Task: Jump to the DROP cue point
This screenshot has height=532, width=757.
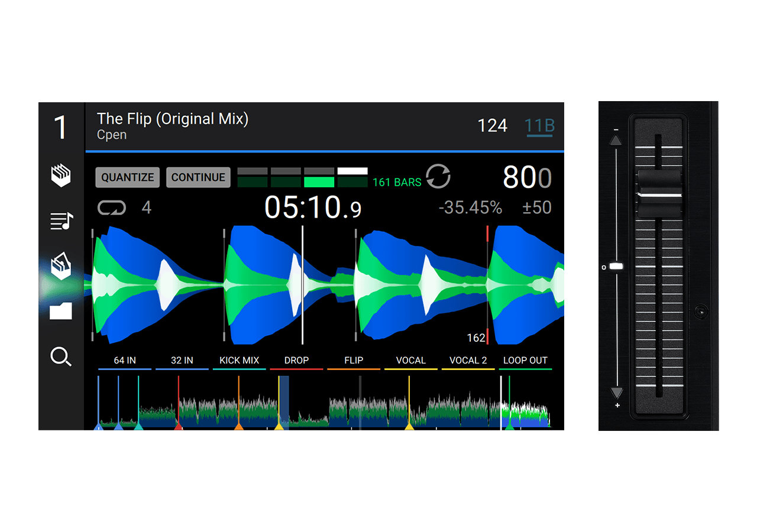Action: (296, 361)
